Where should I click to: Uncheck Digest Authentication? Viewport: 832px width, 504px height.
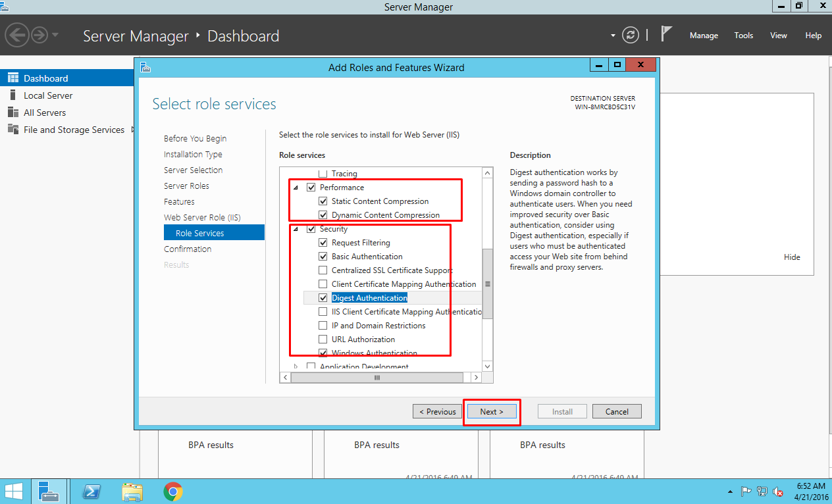click(x=323, y=298)
